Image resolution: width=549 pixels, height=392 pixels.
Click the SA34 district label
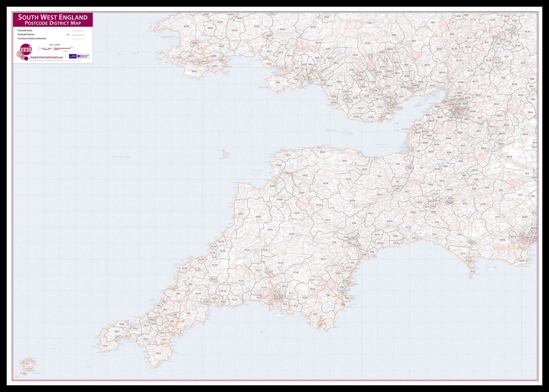235,30
